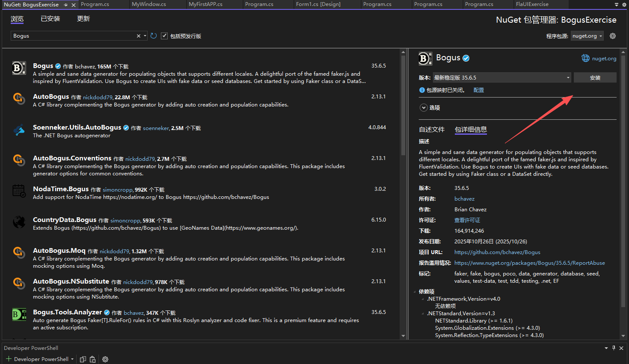Open PowerShell panel window position menu
This screenshot has height=364, width=629.
(x=606, y=348)
